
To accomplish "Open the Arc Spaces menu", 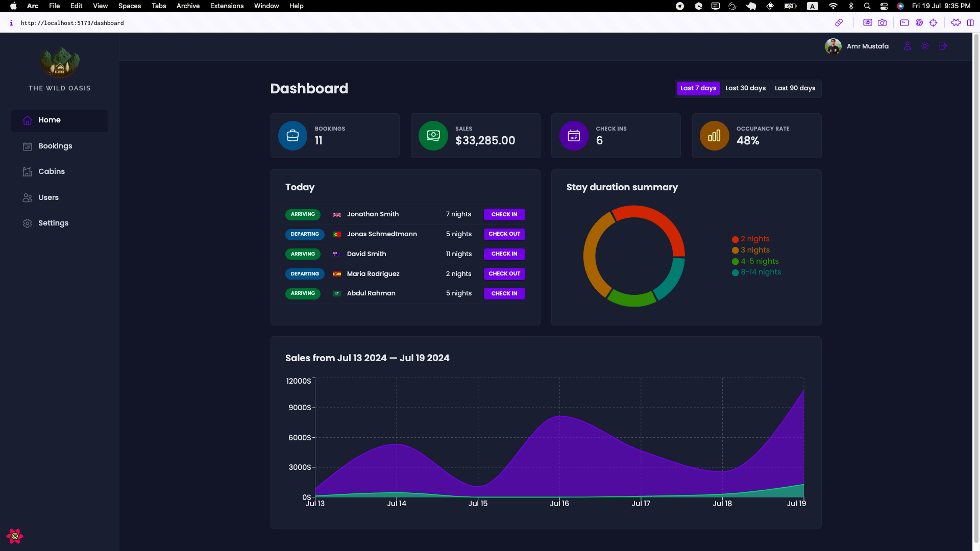I will 129,6.
